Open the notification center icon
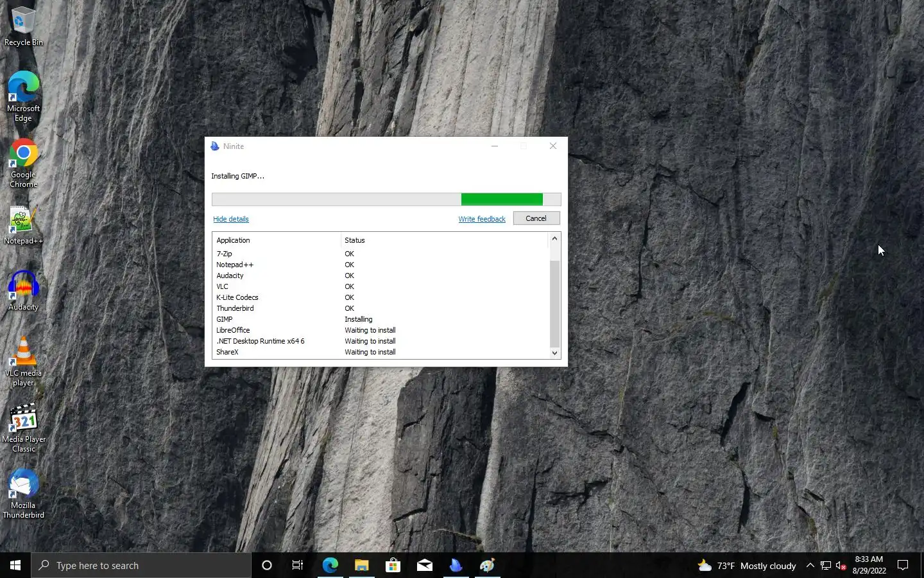This screenshot has width=924, height=578. click(903, 565)
